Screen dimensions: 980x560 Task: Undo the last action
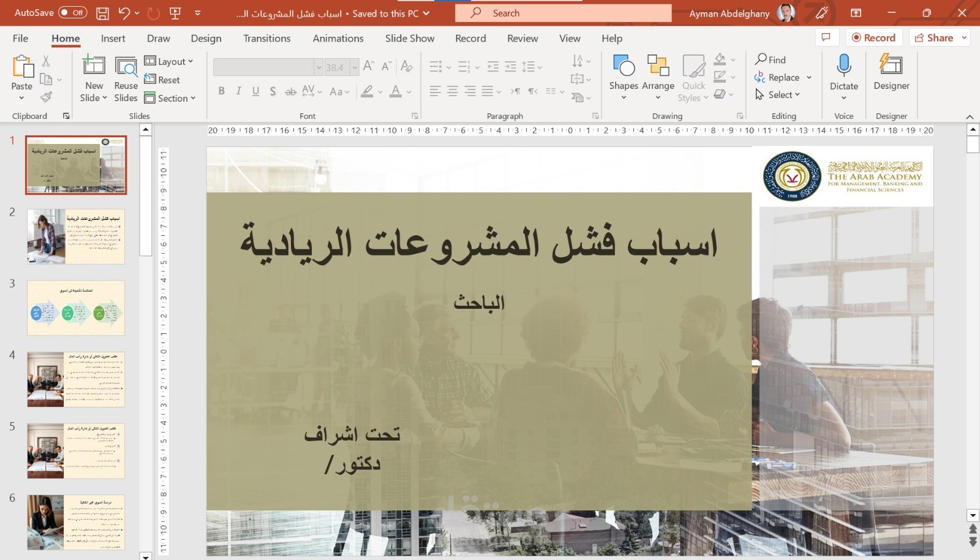[124, 13]
